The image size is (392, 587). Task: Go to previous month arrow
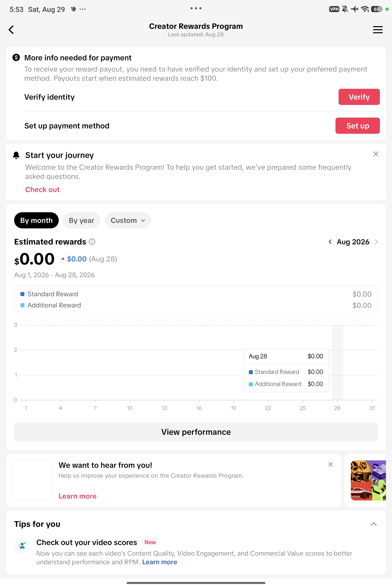pyautogui.click(x=330, y=242)
